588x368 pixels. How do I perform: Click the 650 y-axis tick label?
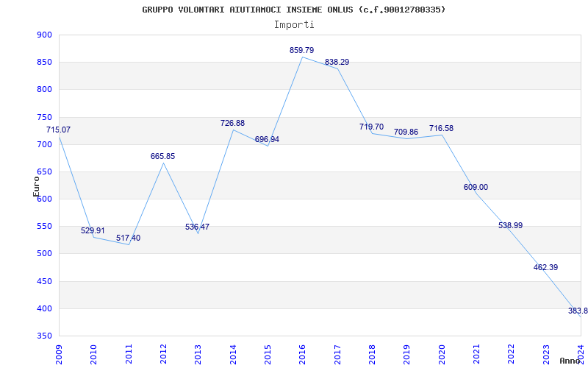tap(45, 172)
